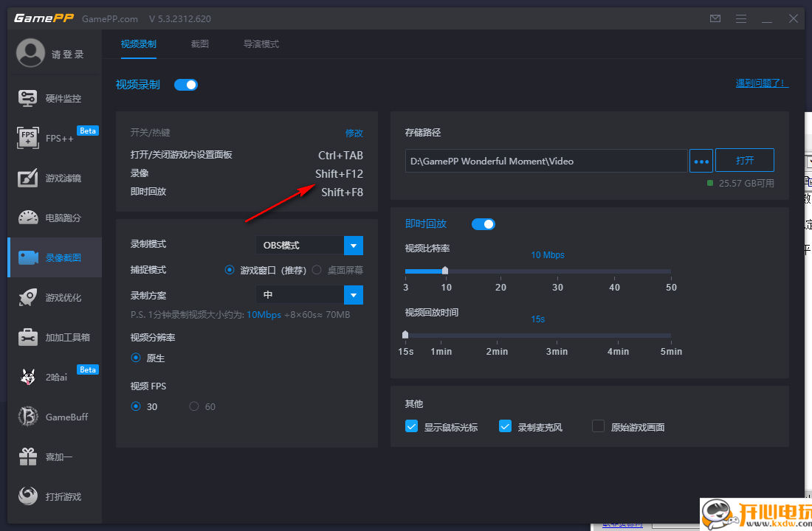The image size is (812, 531).
Task: Open the 游戏优化 rocket icon
Action: (x=27, y=298)
